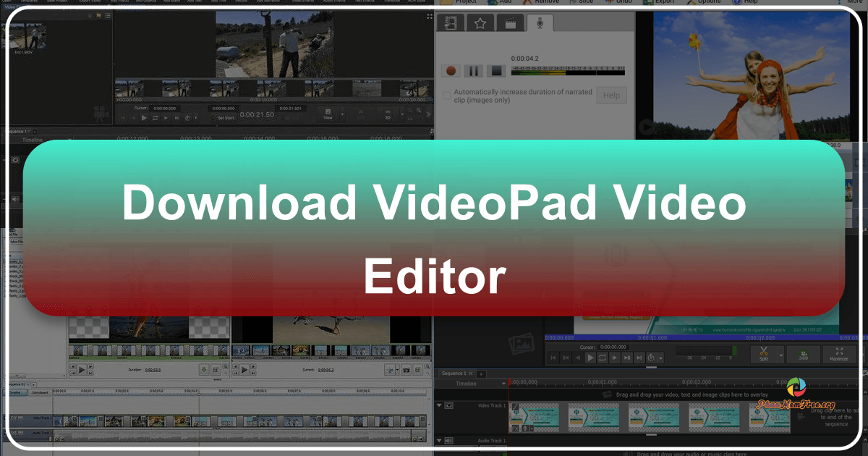This screenshot has height=456, width=868.
Task: Click the Help button in the recording panel
Action: click(x=611, y=95)
